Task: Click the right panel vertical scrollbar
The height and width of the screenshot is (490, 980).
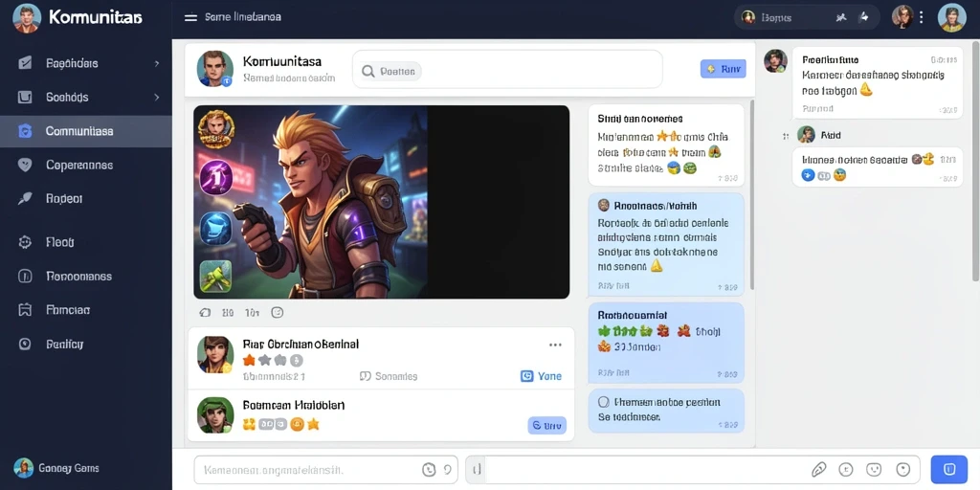Action: coord(975,161)
